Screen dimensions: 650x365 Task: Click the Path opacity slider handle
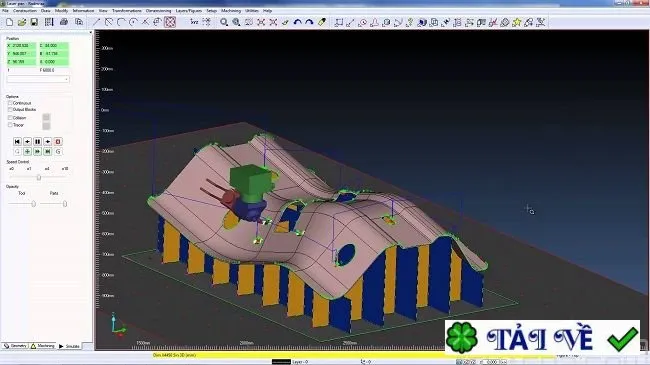(65, 204)
